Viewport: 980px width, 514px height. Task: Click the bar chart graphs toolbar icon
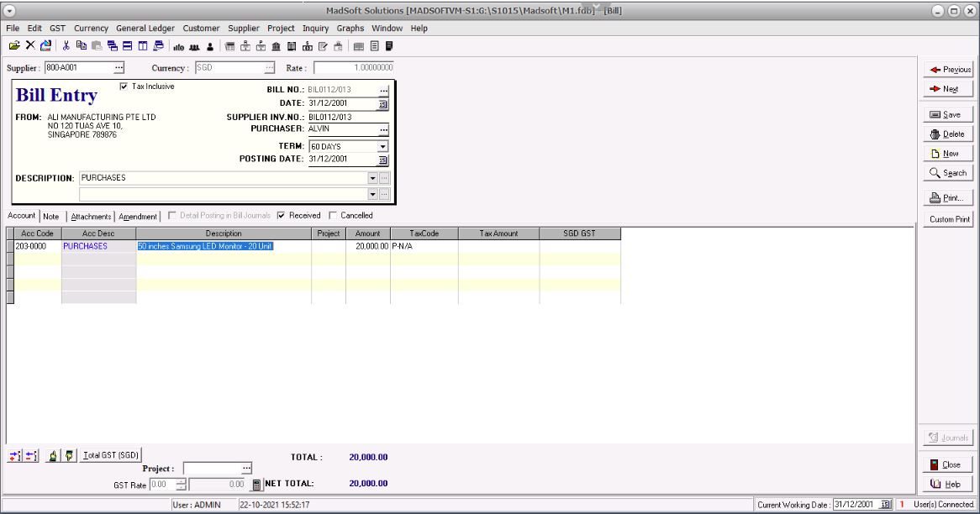coord(179,46)
